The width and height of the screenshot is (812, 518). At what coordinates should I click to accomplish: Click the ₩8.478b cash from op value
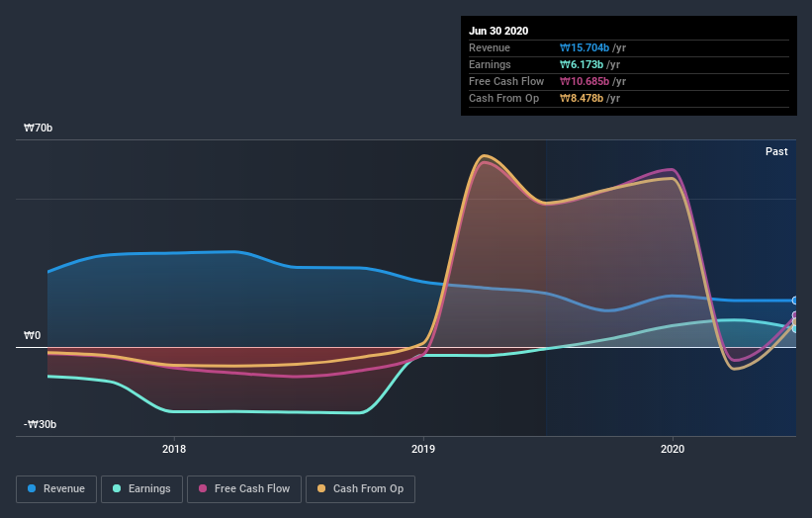point(581,98)
